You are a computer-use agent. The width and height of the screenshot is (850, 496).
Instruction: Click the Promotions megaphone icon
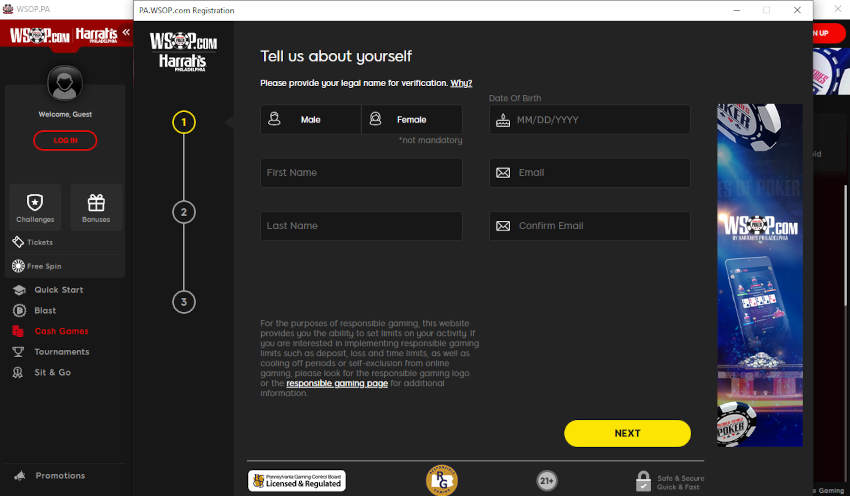(20, 476)
